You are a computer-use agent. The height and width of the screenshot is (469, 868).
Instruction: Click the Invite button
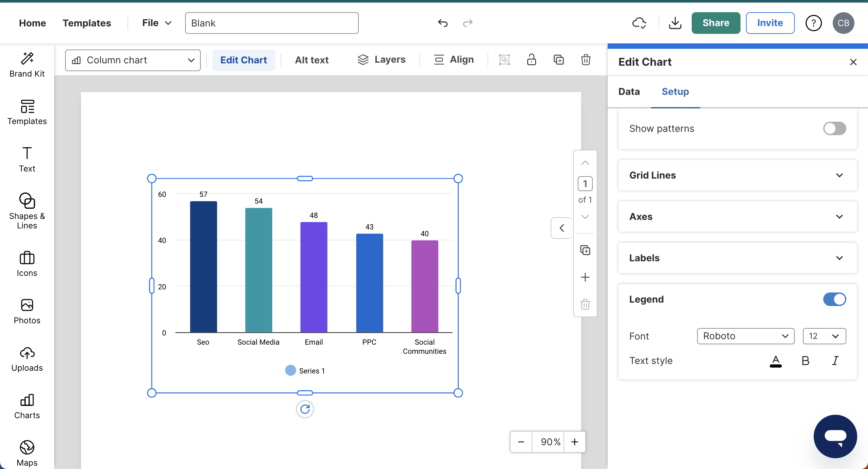[770, 23]
